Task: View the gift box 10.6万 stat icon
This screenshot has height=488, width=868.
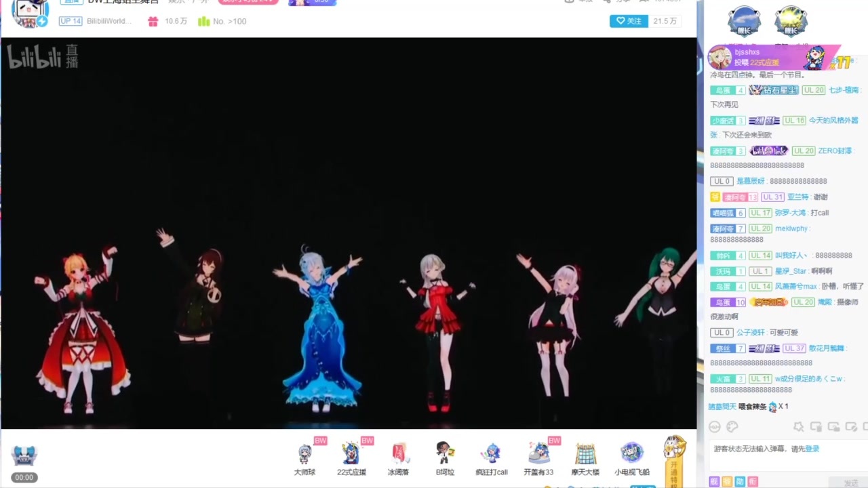Action: coord(153,21)
